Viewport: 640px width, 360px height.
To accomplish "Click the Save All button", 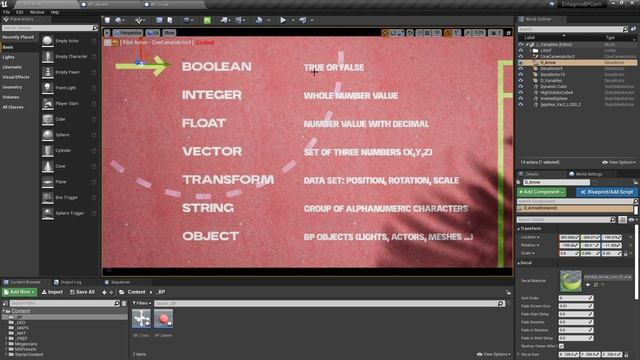I will [82, 292].
